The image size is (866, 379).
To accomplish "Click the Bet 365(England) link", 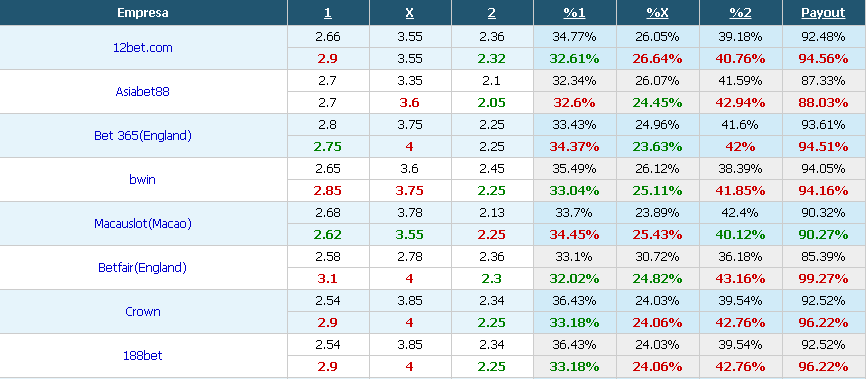I will (142, 136).
